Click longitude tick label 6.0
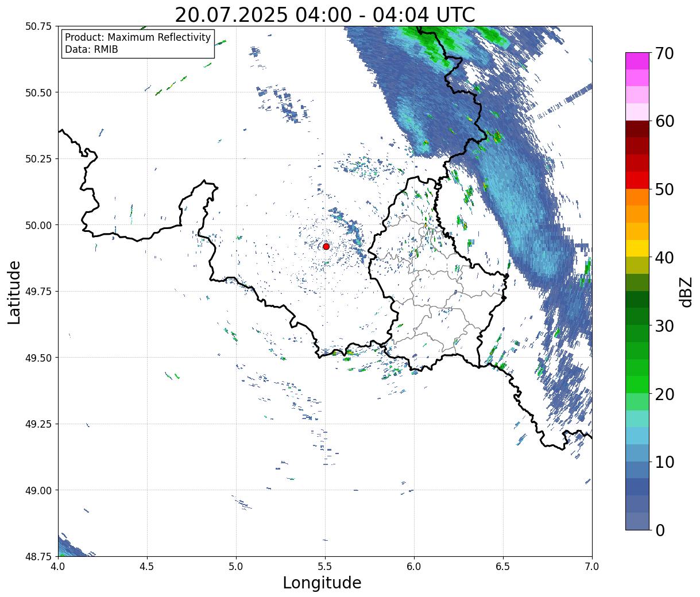The height and width of the screenshot is (597, 700). [414, 566]
